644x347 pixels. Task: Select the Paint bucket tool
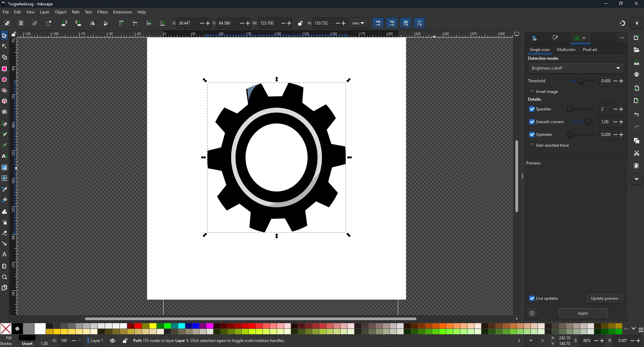[4, 200]
